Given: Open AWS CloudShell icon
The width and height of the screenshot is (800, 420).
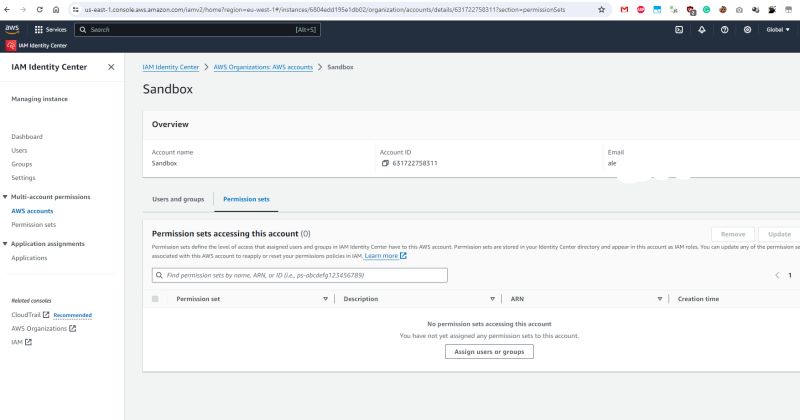Looking at the screenshot, I should coord(679,30).
